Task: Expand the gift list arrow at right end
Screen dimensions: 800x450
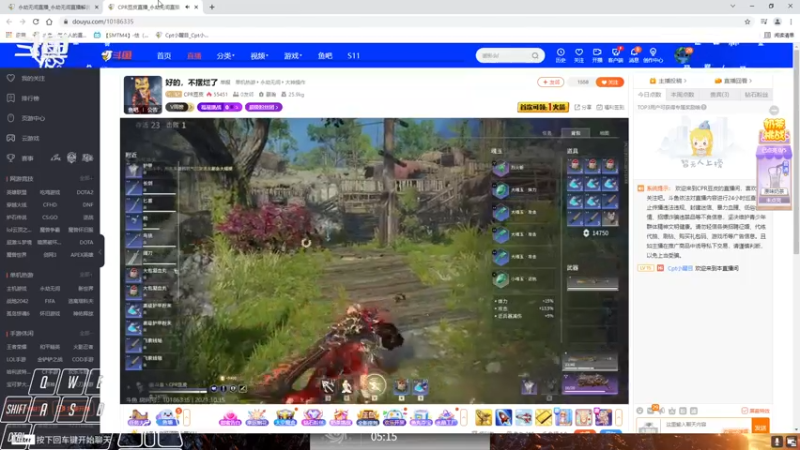Action: pyautogui.click(x=619, y=417)
